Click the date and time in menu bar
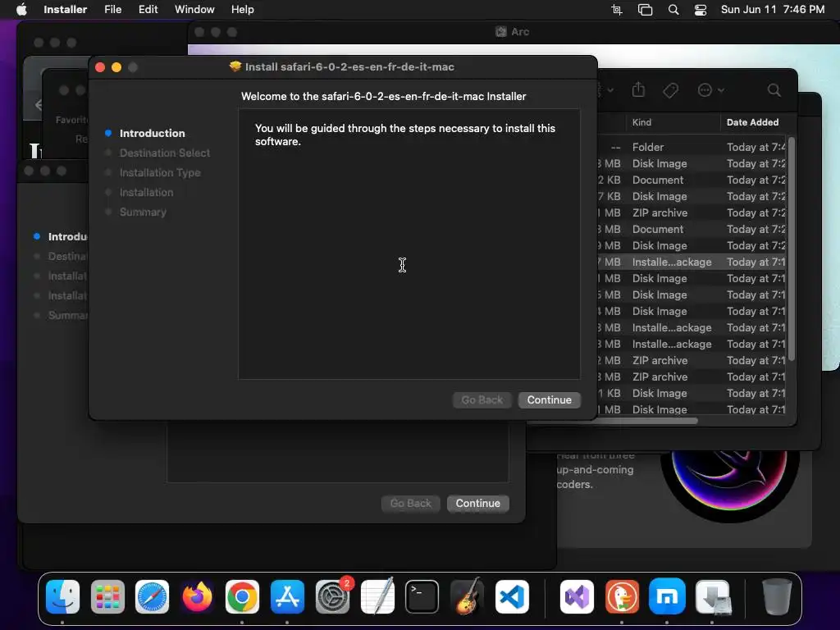 [x=773, y=9]
